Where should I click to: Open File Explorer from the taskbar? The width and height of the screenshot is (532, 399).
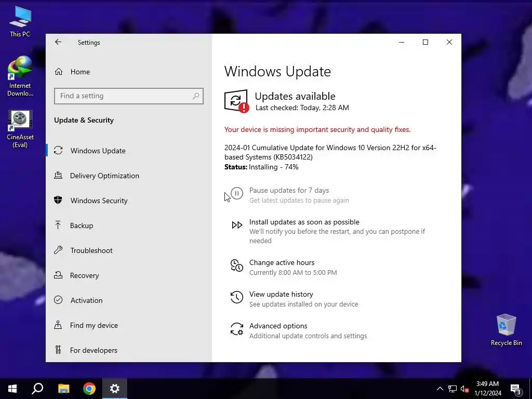[x=63, y=389]
